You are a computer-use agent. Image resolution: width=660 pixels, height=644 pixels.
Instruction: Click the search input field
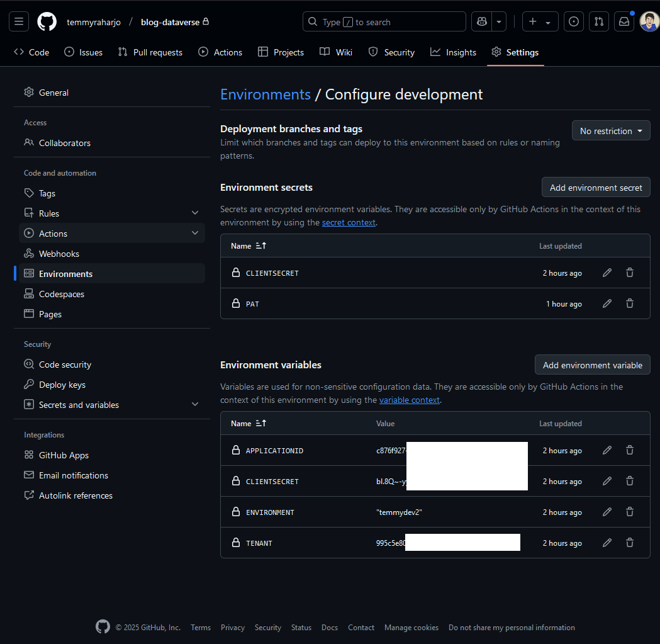coord(384,21)
